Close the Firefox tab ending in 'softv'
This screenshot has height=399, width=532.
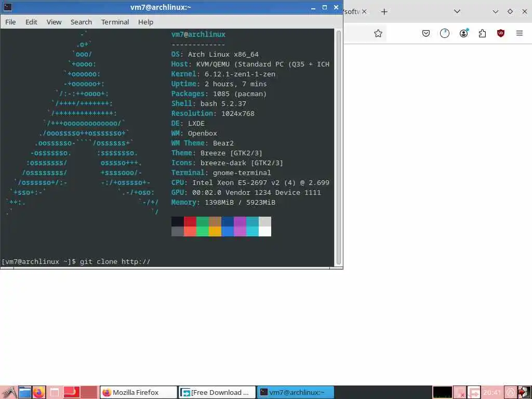click(364, 11)
